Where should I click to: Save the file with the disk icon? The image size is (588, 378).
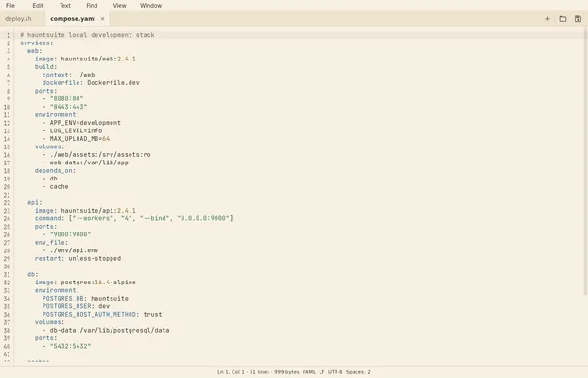[578, 19]
